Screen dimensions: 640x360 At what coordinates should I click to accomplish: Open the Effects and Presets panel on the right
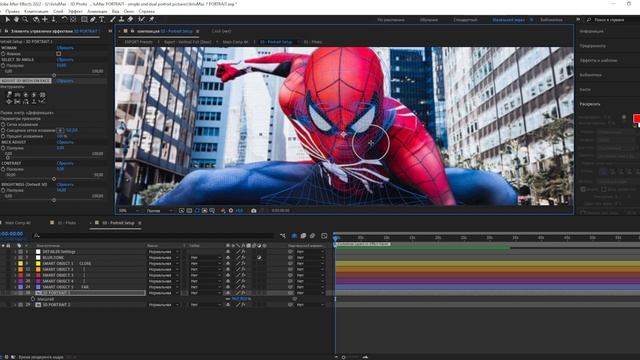tap(598, 60)
